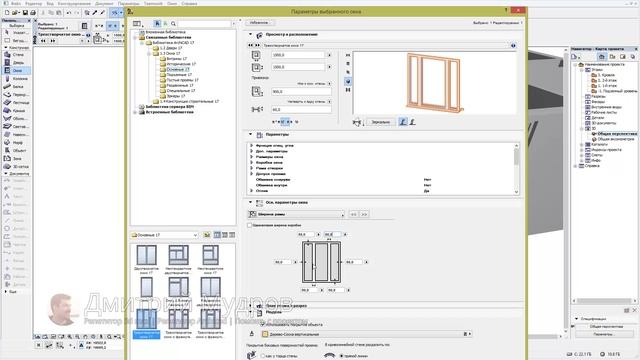
Task: Open the Вид menu
Action: (x=50, y=3)
